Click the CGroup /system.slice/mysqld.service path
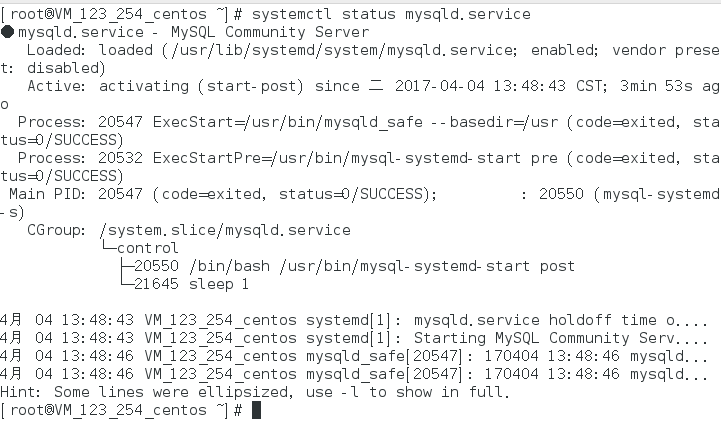 pyautogui.click(x=225, y=230)
